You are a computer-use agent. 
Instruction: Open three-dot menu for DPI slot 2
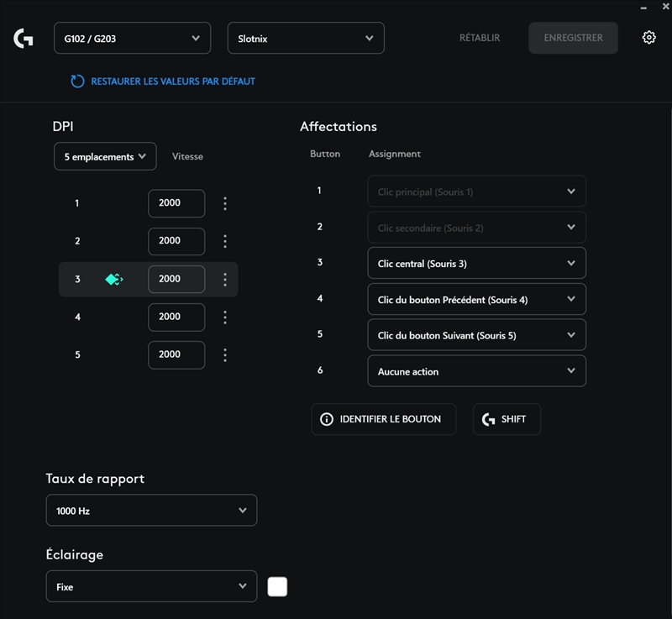[225, 241]
